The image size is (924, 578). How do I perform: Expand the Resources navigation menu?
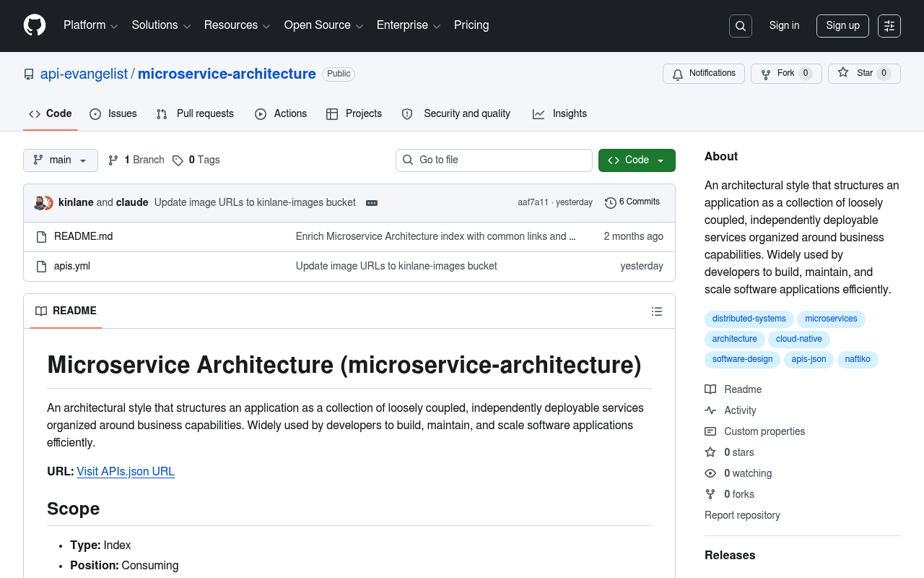(x=237, y=25)
